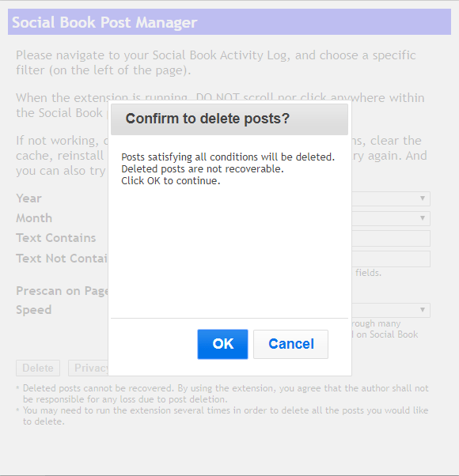This screenshot has width=459, height=476.
Task: Open the Year dropdown arrow
Action: pos(423,198)
